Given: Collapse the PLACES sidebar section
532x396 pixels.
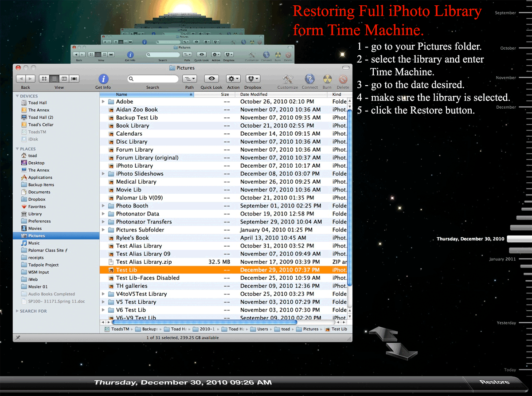Looking at the screenshot, I should pyautogui.click(x=17, y=149).
